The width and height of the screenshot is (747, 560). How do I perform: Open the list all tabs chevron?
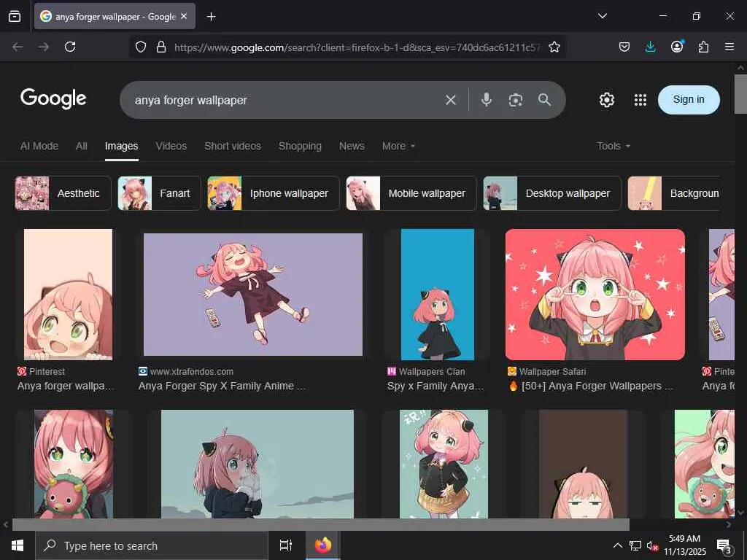[602, 16]
